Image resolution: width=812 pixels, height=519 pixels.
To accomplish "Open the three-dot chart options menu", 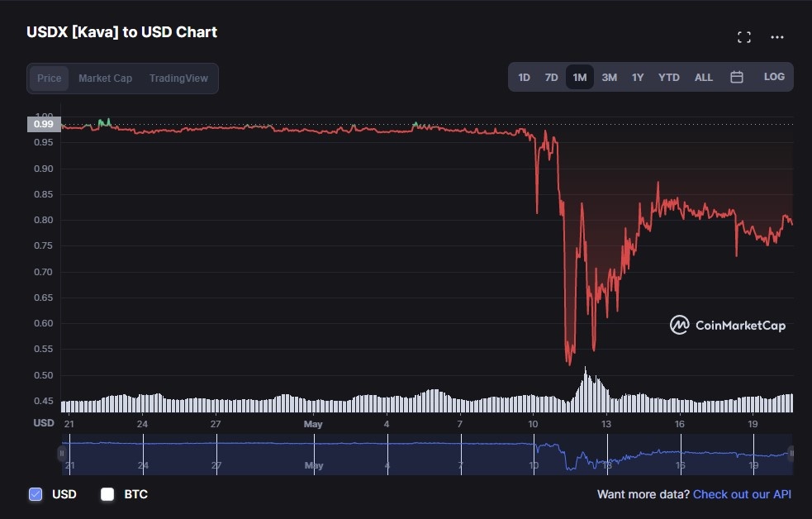I will click(776, 36).
